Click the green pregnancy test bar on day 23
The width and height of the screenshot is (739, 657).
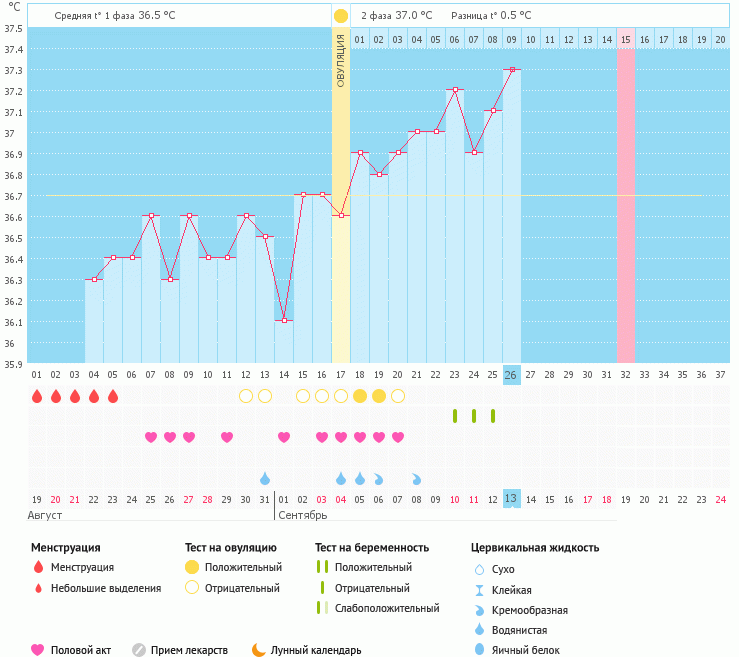pos(455,416)
